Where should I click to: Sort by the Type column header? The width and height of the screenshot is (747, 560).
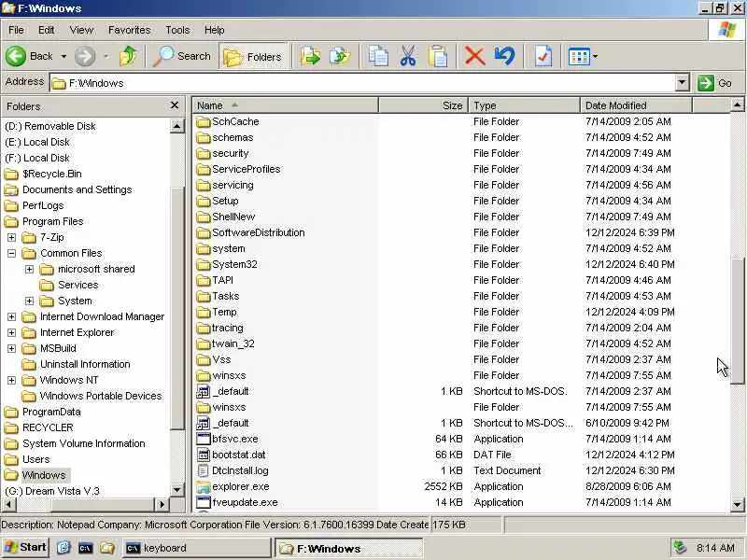coord(525,105)
